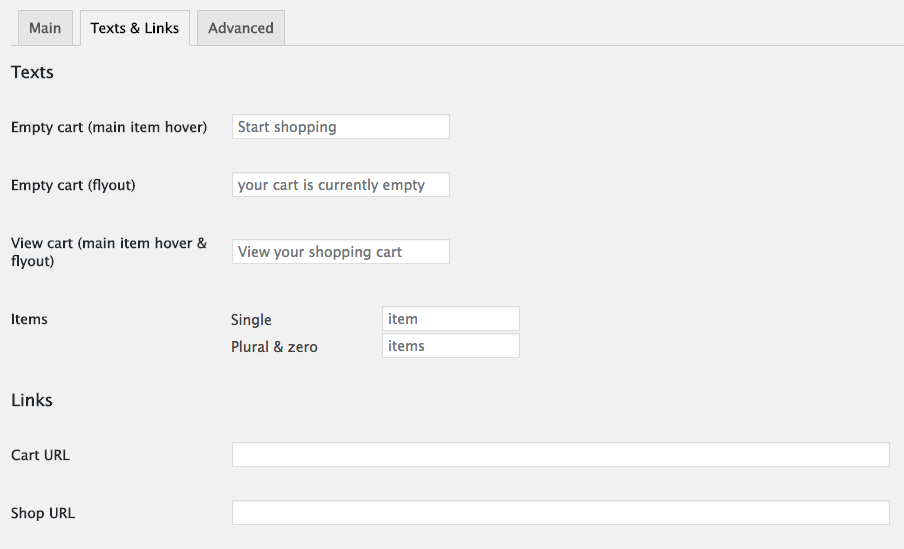Viewport: 904px width, 549px height.
Task: Click the 'Links' section heading
Action: [x=32, y=400]
